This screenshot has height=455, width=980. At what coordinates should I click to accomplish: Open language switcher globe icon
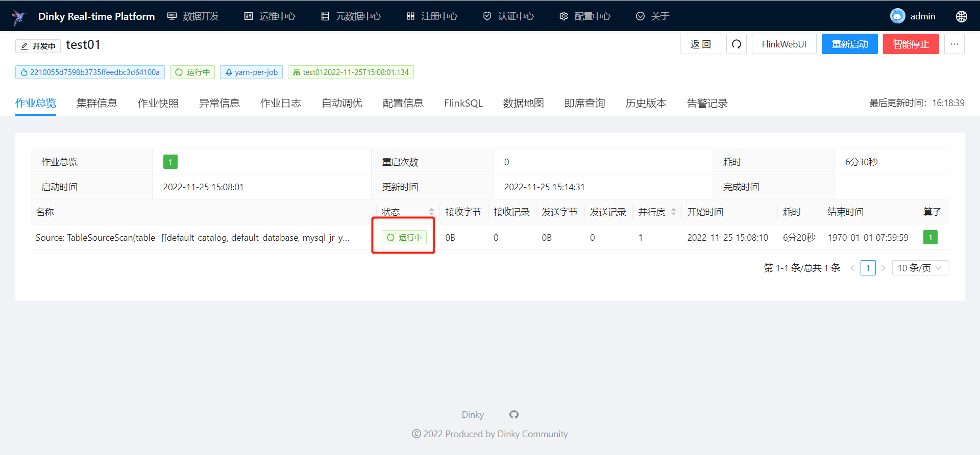(962, 16)
